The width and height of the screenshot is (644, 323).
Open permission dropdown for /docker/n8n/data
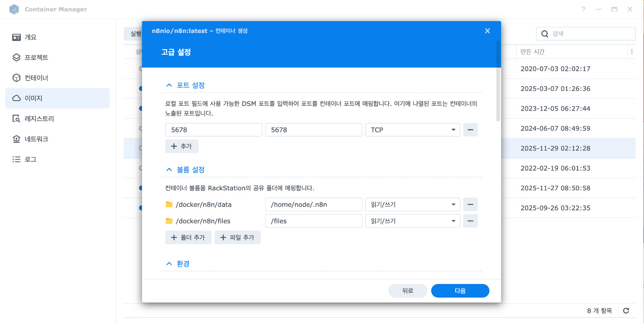[x=413, y=205]
